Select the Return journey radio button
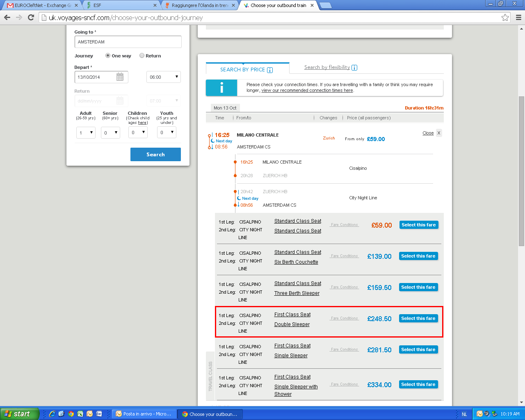Image resolution: width=525 pixels, height=420 pixels. point(142,56)
